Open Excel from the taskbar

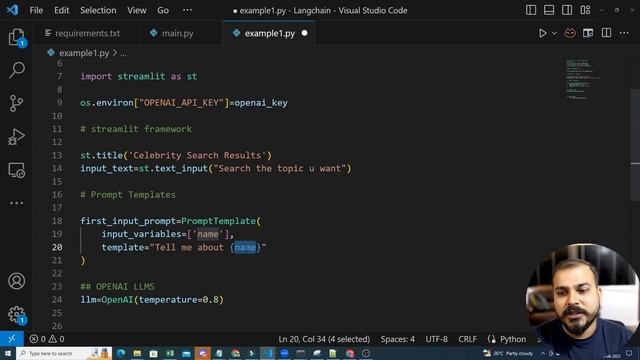point(170,353)
